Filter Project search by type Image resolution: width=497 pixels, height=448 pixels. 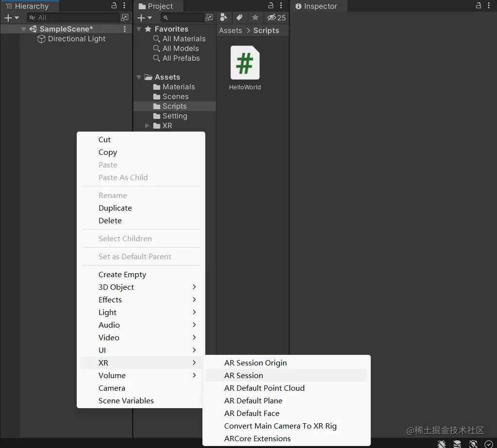224,17
